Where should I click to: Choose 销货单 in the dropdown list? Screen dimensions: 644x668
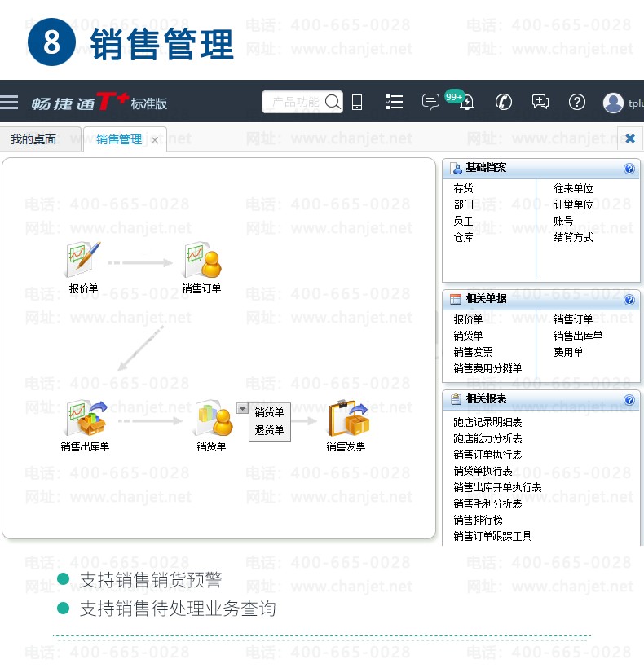pyautogui.click(x=269, y=412)
